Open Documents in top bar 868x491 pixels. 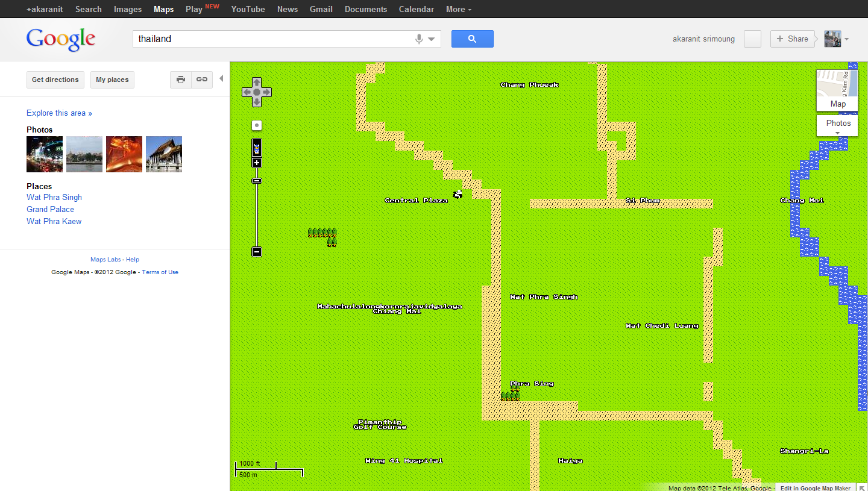[366, 9]
